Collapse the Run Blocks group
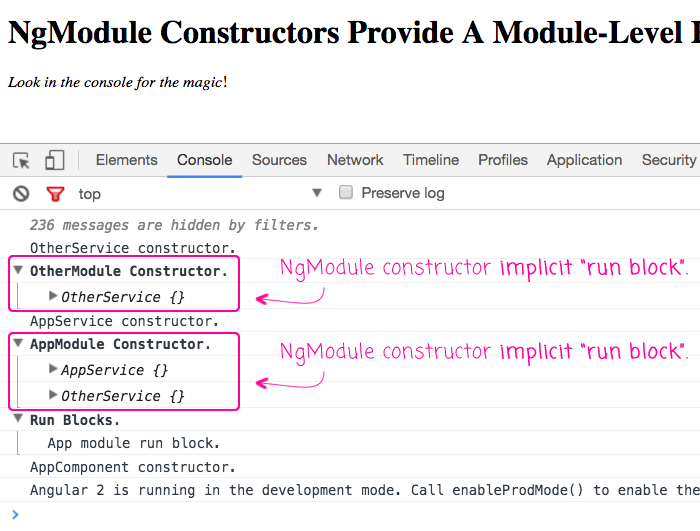The width and height of the screenshot is (700, 531). (x=18, y=418)
